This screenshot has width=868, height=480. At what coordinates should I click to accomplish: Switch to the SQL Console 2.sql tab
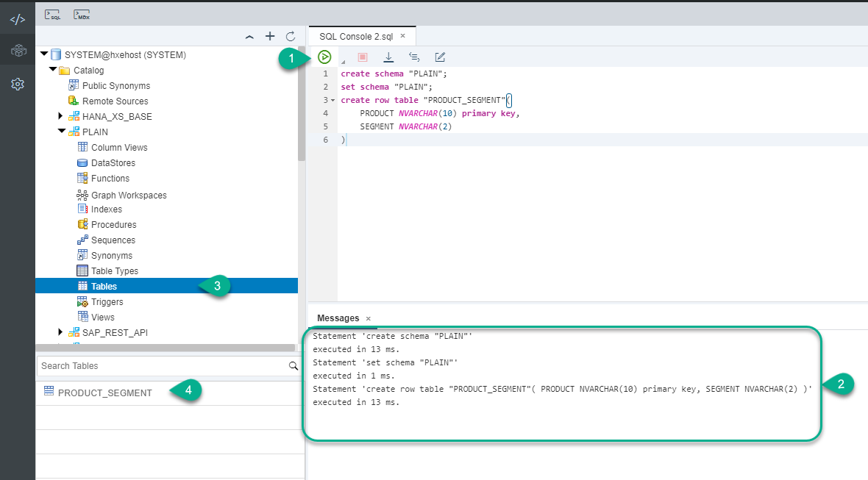click(356, 37)
